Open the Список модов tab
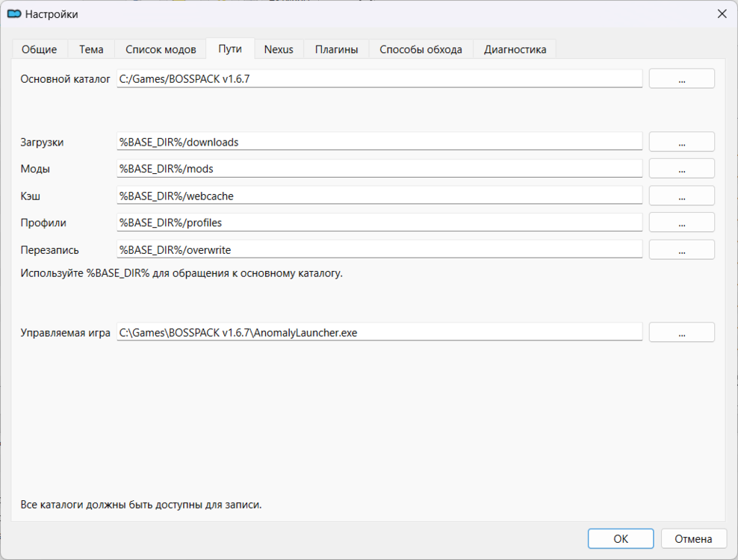 [161, 49]
